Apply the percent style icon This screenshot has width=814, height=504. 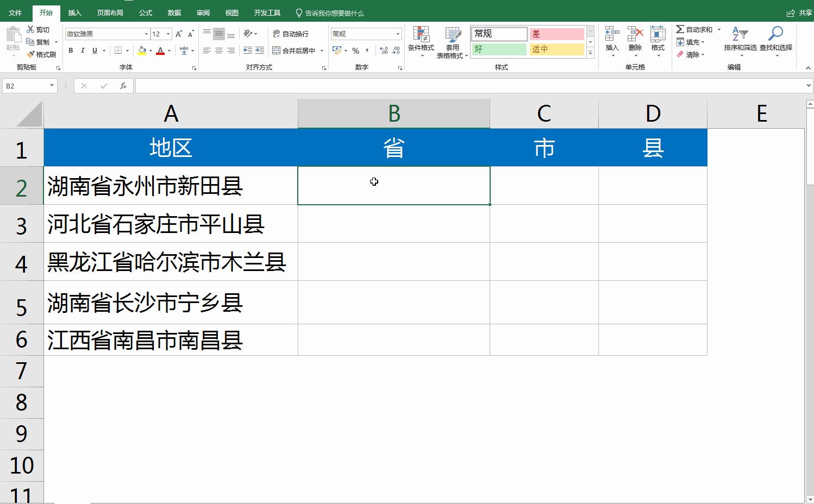coord(356,51)
